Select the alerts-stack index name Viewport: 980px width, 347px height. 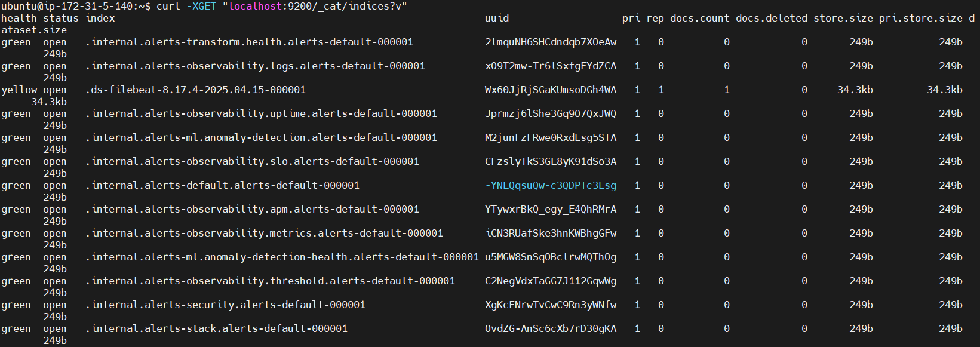(216, 328)
